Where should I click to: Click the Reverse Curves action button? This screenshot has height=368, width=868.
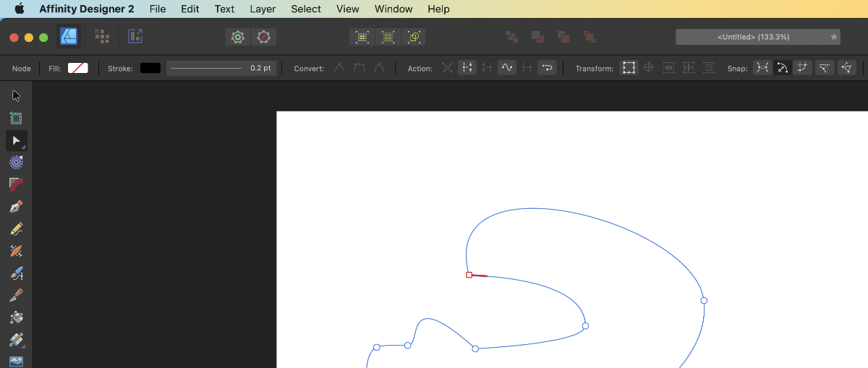547,68
